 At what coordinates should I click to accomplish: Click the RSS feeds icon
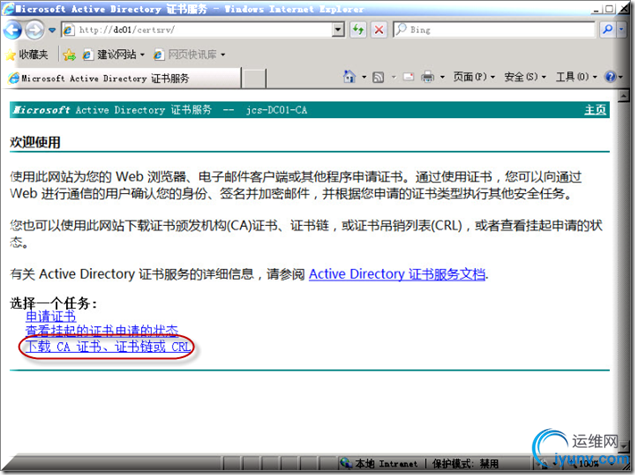(x=378, y=77)
